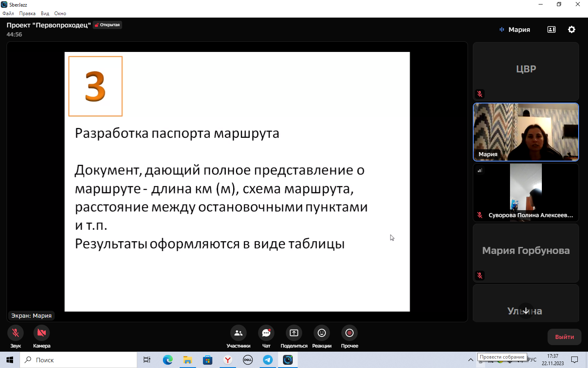Open Telegram from the taskbar
The image size is (588, 368).
268,360
